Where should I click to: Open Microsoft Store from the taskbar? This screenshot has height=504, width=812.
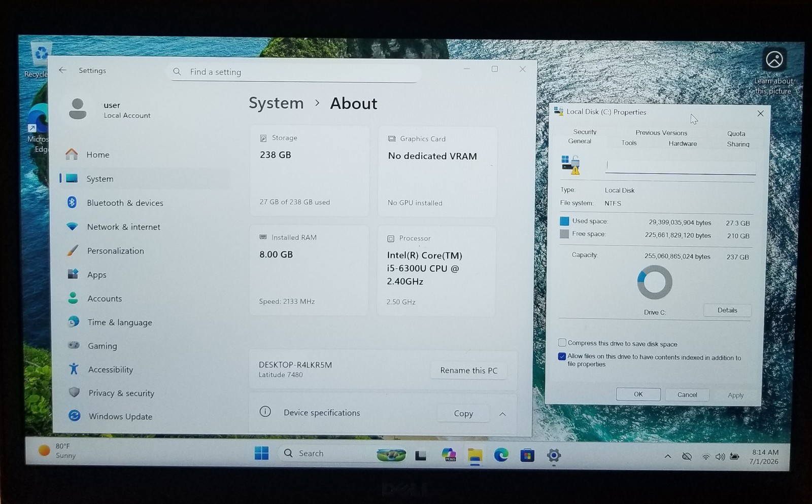point(527,455)
